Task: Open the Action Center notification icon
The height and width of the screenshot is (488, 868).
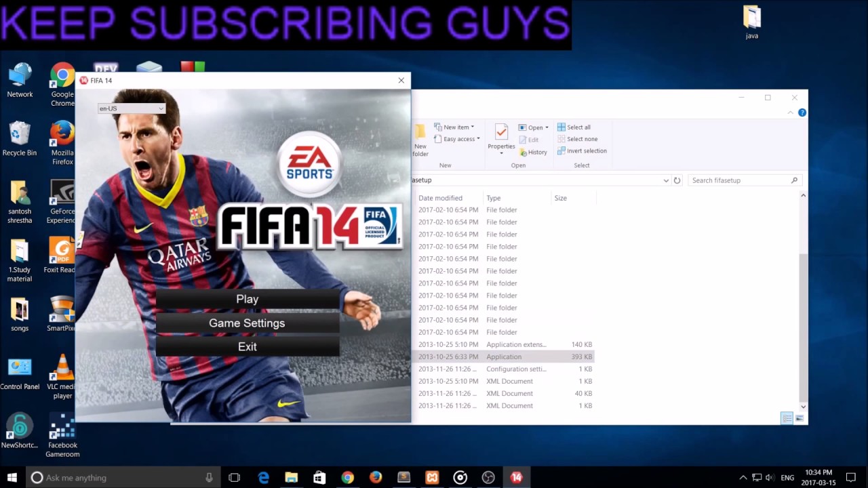Action: point(851,477)
